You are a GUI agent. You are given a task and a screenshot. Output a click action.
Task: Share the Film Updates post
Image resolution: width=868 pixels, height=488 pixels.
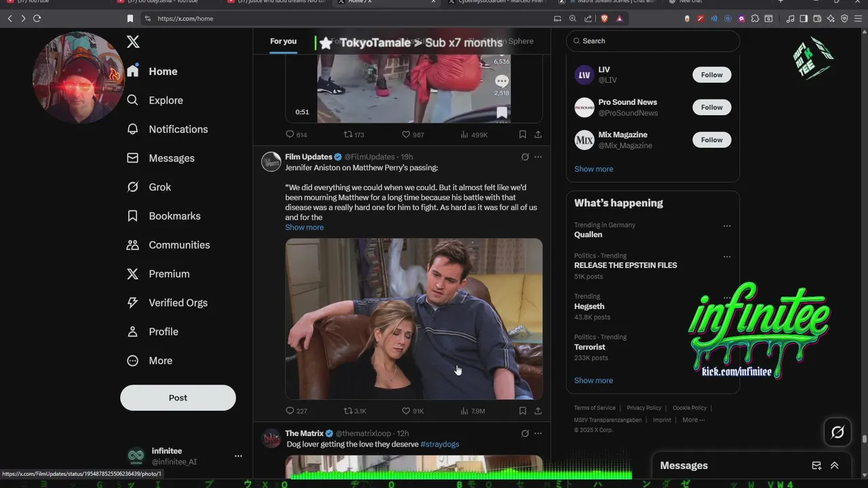coord(538,411)
